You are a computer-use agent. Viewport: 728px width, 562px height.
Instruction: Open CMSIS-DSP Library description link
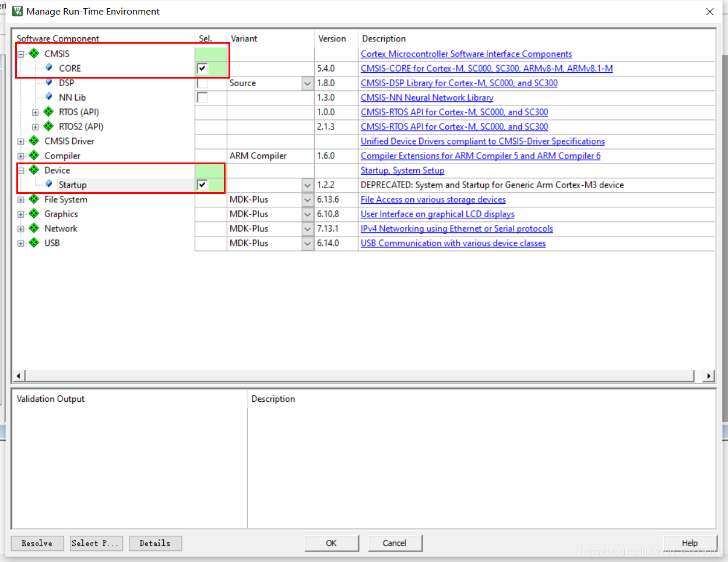tap(459, 83)
